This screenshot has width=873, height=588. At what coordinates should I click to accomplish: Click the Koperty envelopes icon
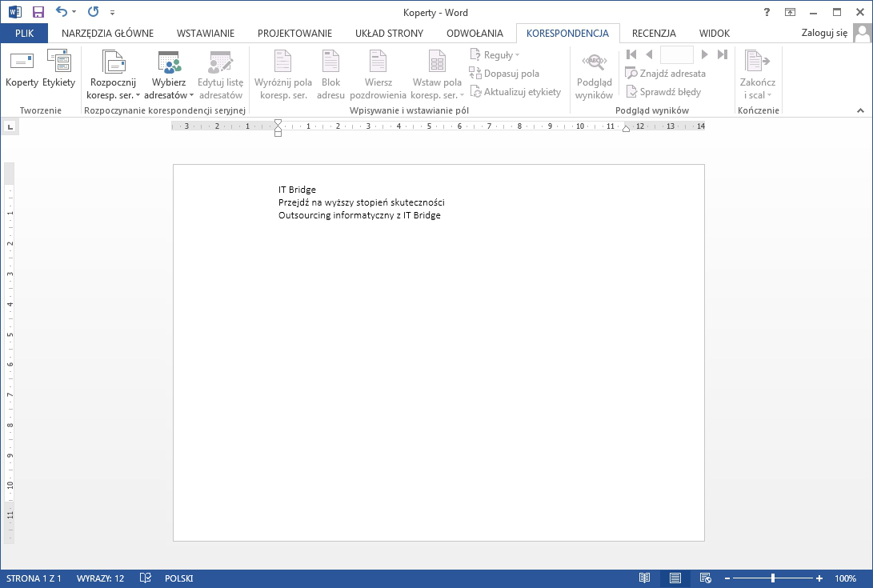pyautogui.click(x=22, y=70)
